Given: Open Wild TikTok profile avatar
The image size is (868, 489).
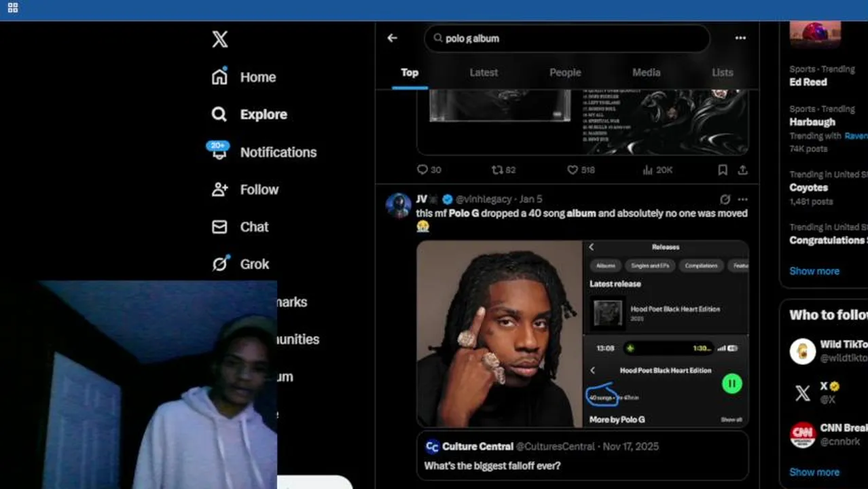Looking at the screenshot, I should (803, 351).
